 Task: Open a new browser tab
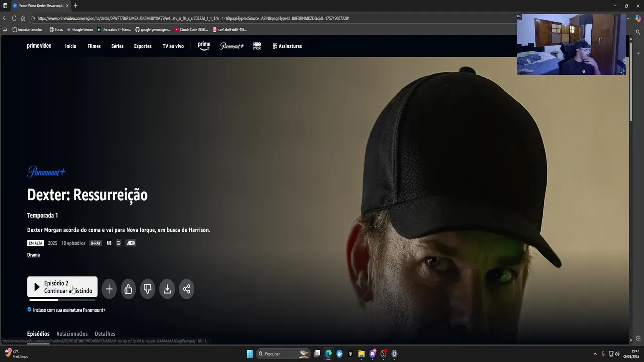pyautogui.click(x=76, y=6)
